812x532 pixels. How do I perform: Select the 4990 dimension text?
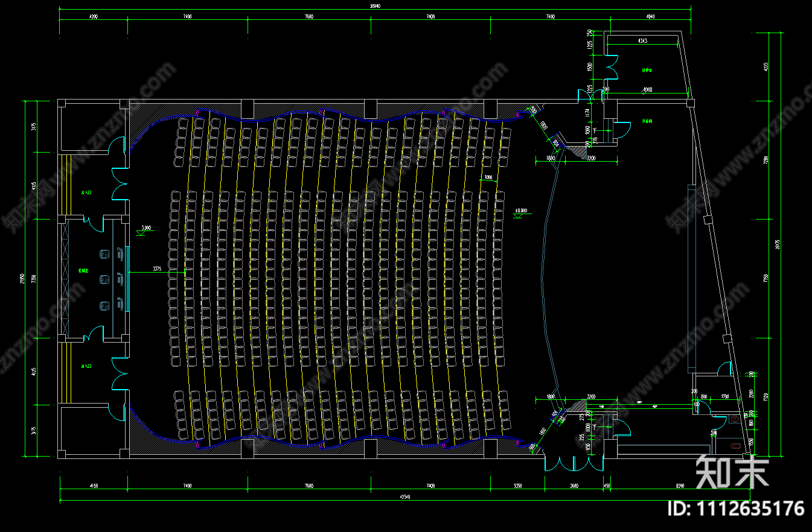pos(647,90)
